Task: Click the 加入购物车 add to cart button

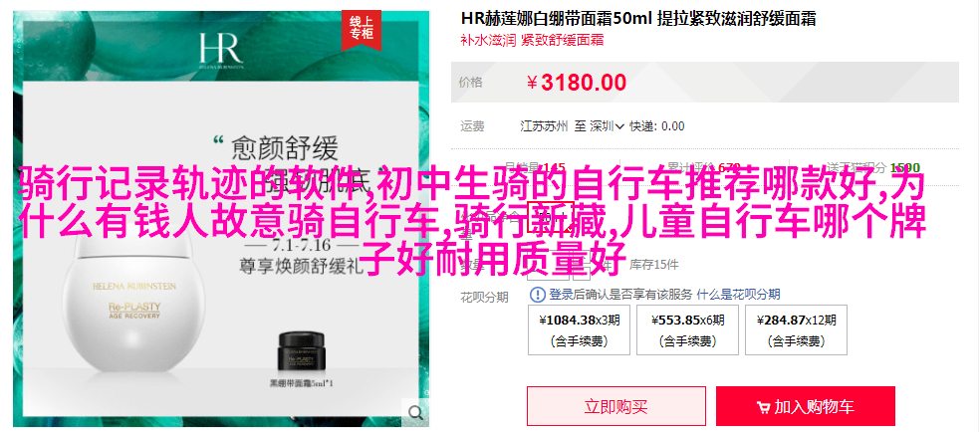Action: (806, 406)
